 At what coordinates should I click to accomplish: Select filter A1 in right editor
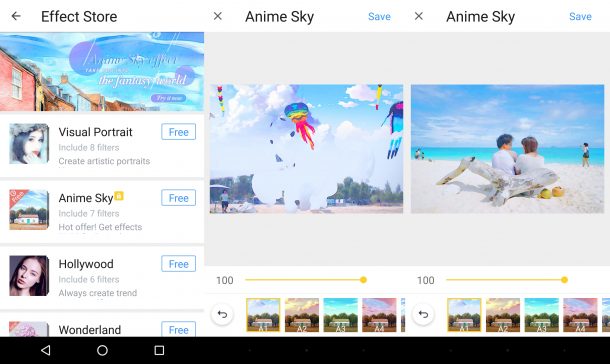(464, 315)
